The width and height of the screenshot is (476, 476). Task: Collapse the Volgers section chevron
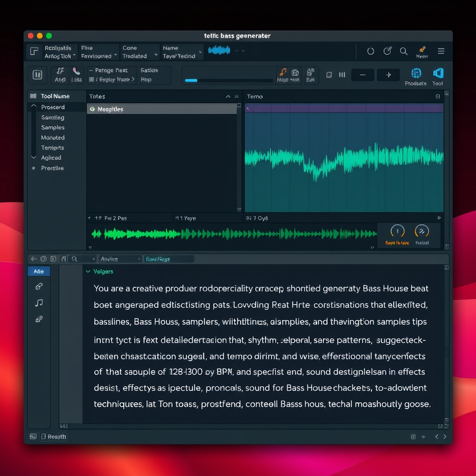[x=88, y=271]
